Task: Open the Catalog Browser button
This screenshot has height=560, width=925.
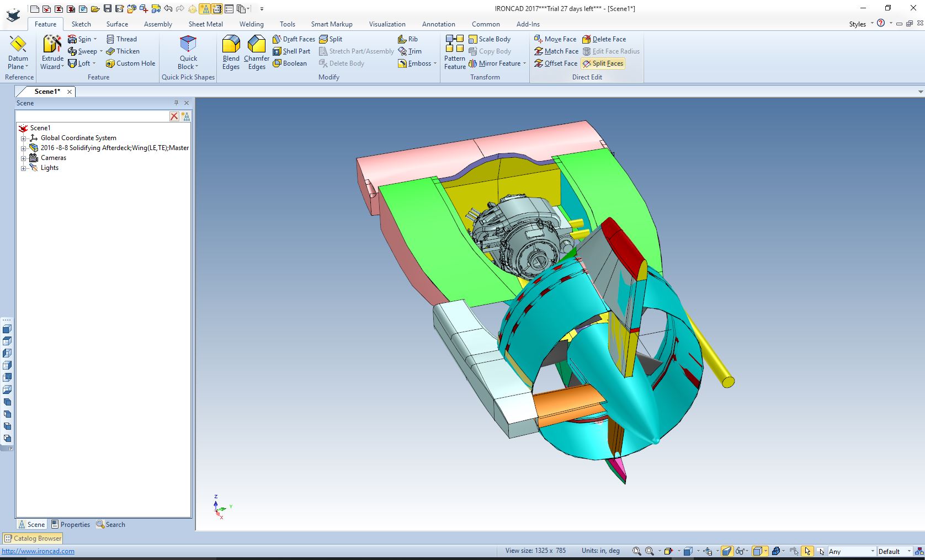Action: coord(33,538)
